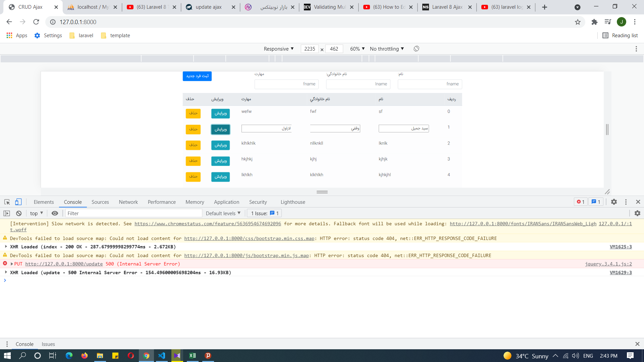Open console settings gear icon
Screen dimensions: 644x362
coord(637,213)
